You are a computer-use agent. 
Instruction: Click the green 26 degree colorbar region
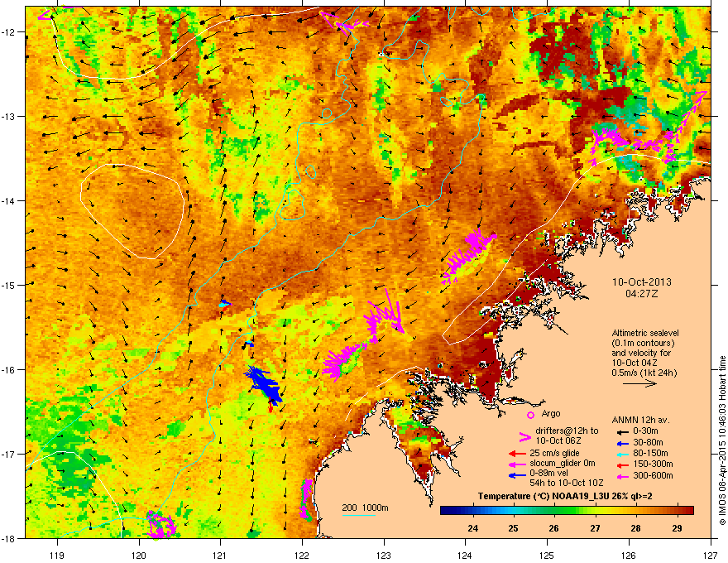(x=553, y=511)
